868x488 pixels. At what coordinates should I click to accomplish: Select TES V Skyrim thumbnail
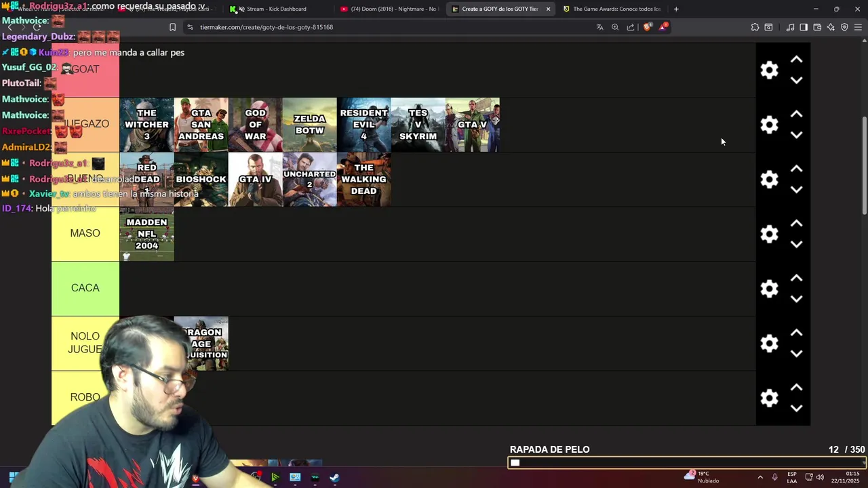(418, 125)
